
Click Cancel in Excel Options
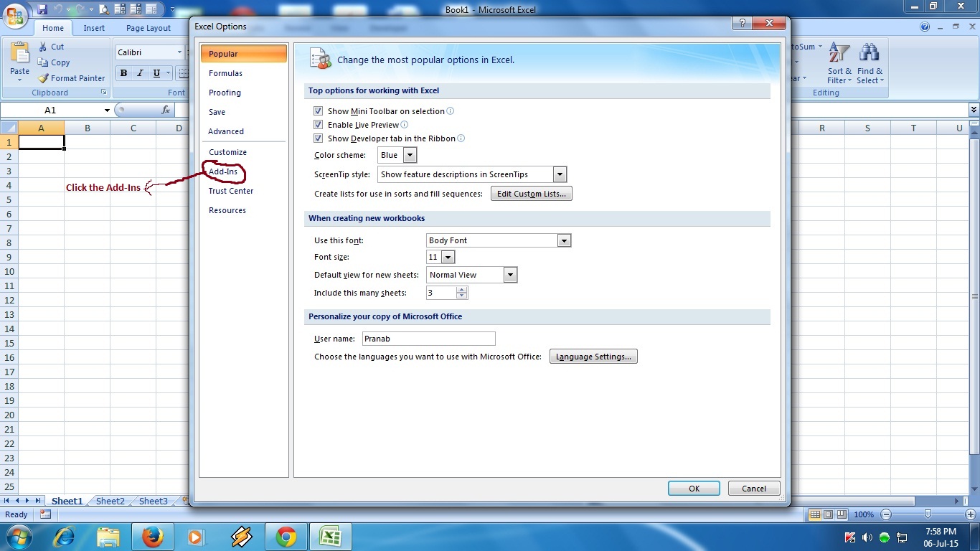point(754,488)
